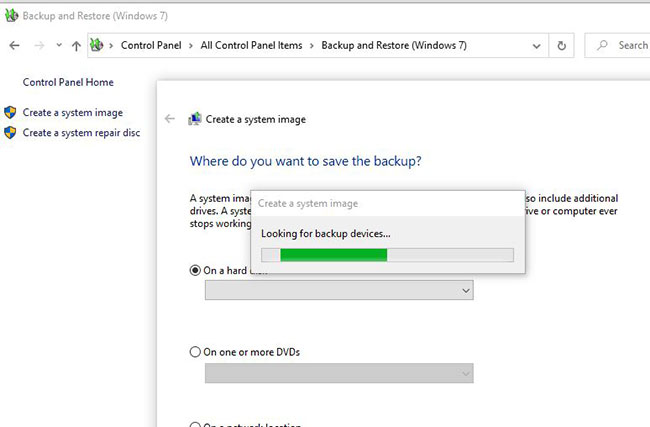650x427 pixels.
Task: Open the DVD drive selection dropdown
Action: pos(339,373)
